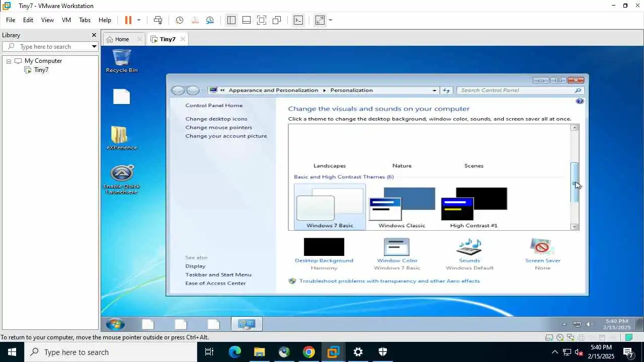Open the Snapshot Manager icon
Image resolution: width=644 pixels, height=362 pixels.
pos(210,20)
